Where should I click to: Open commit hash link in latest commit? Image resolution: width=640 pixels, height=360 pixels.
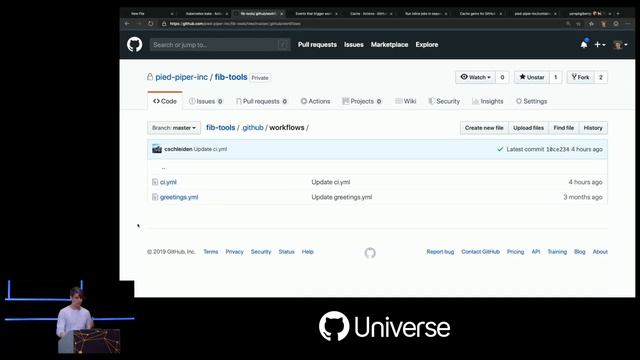tap(558, 149)
